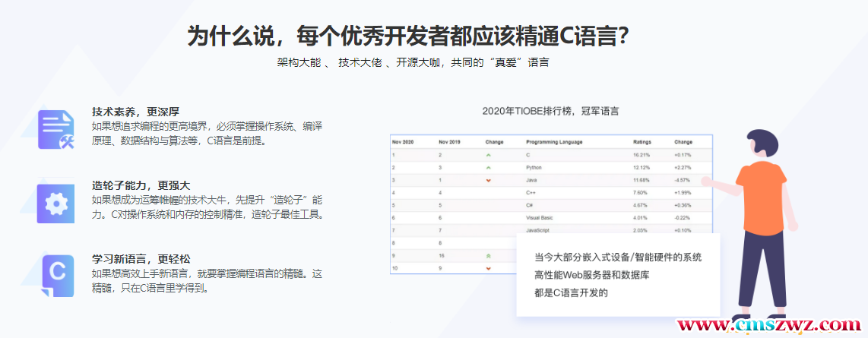Click the C language file icon
Viewport: 868px width, 338px height.
coord(56,273)
